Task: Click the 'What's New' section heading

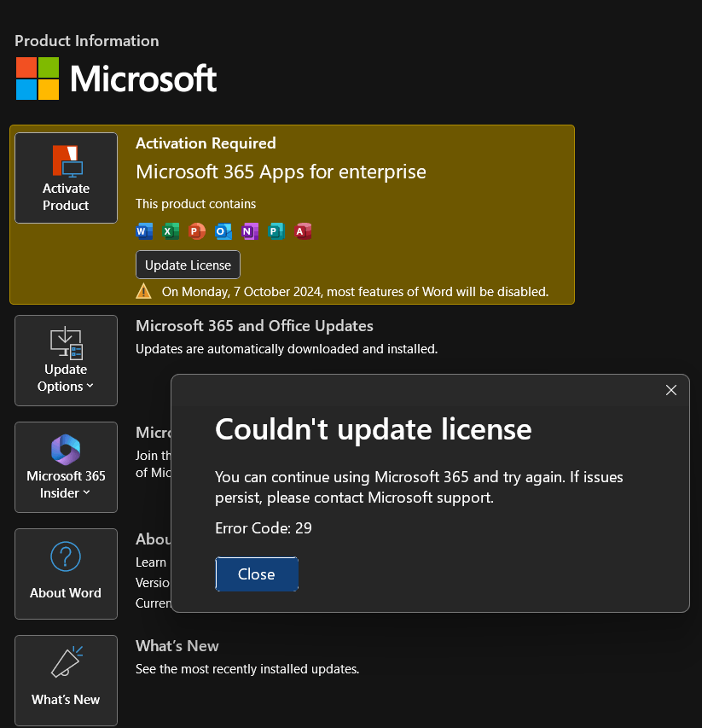Action: tap(177, 646)
